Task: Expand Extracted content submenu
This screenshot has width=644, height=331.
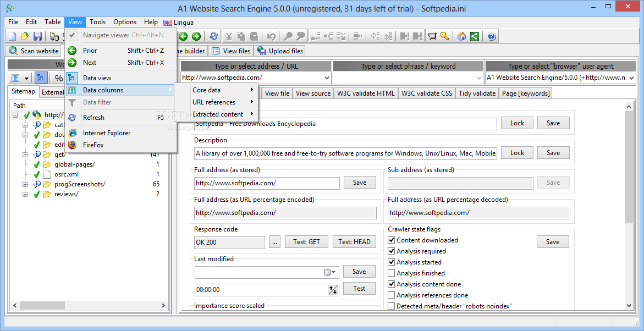Action: tap(217, 114)
